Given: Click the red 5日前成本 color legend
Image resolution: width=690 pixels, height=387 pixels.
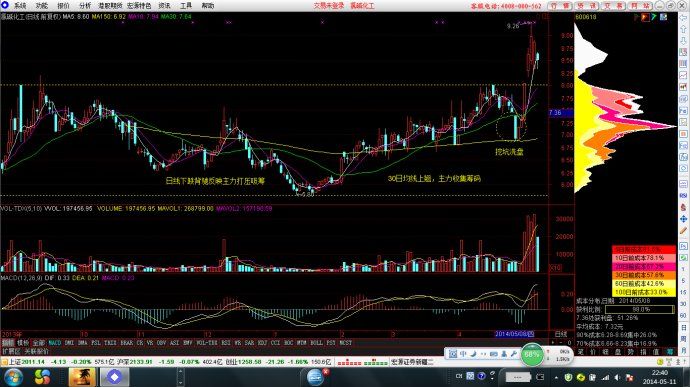Looking at the screenshot, I should [644, 250].
